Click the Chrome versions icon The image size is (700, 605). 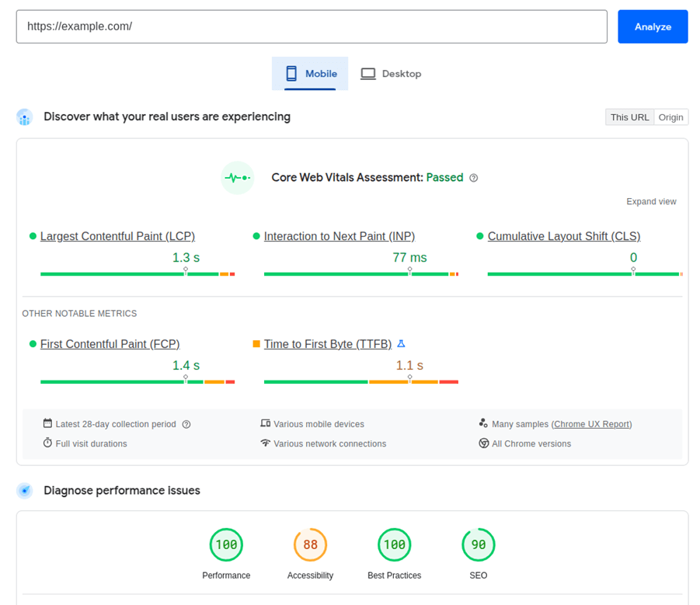point(484,443)
